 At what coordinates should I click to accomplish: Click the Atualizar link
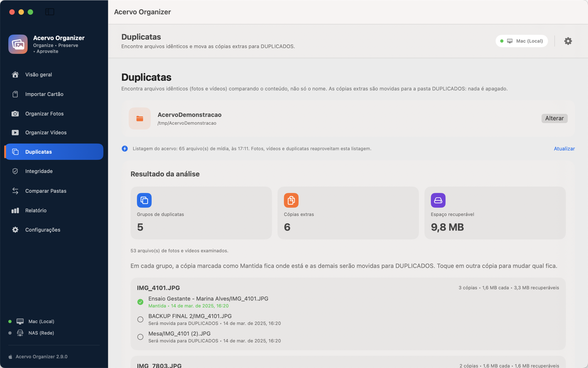[564, 149]
